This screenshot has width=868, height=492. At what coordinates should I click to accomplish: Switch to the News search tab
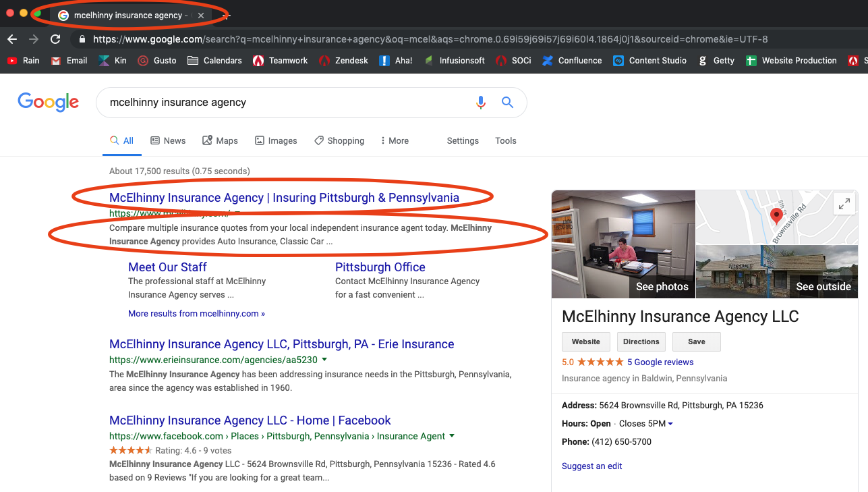coord(168,140)
